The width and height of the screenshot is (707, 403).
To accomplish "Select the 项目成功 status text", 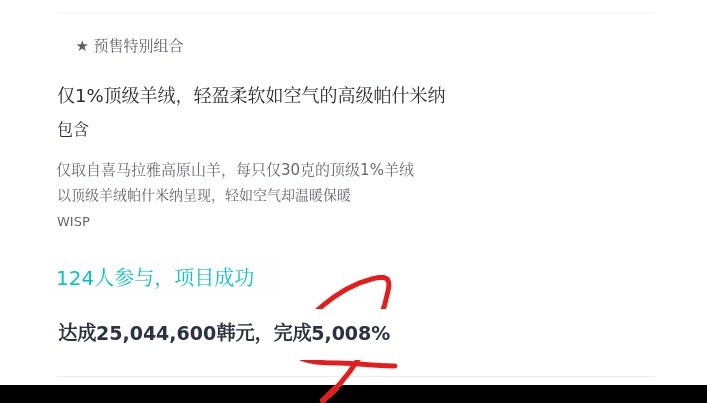I will coord(215,278).
